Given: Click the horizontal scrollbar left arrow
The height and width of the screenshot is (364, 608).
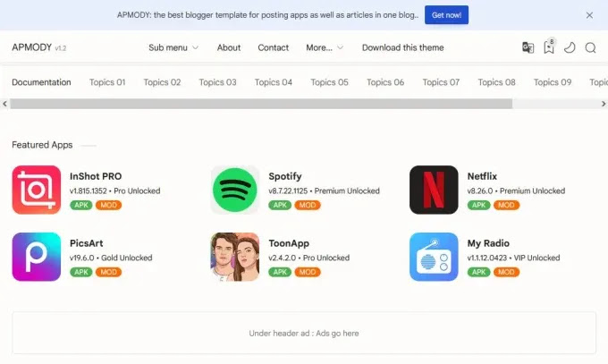Looking at the screenshot, I should pos(4,104).
